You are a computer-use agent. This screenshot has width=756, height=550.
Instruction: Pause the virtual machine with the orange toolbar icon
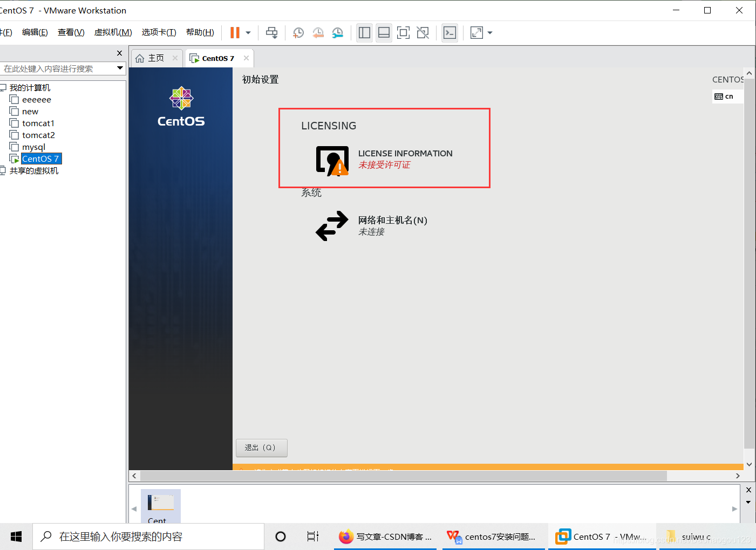pos(235,33)
